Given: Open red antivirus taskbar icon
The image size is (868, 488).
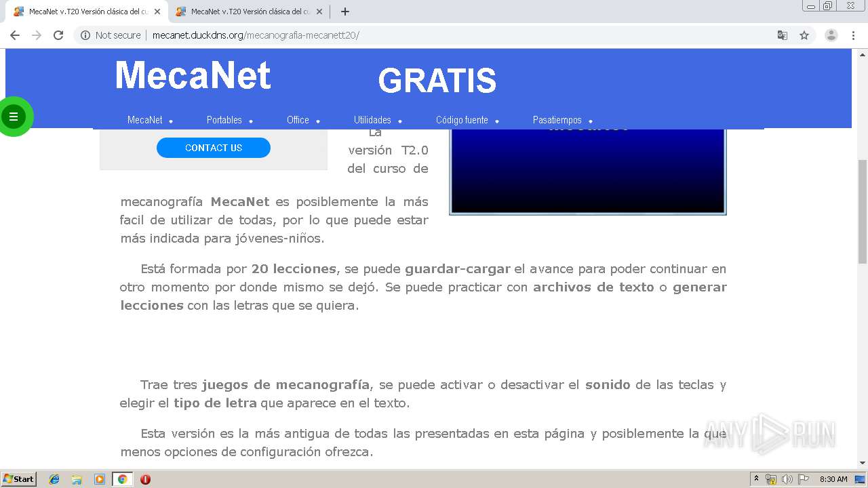Looking at the screenshot, I should coord(145,479).
